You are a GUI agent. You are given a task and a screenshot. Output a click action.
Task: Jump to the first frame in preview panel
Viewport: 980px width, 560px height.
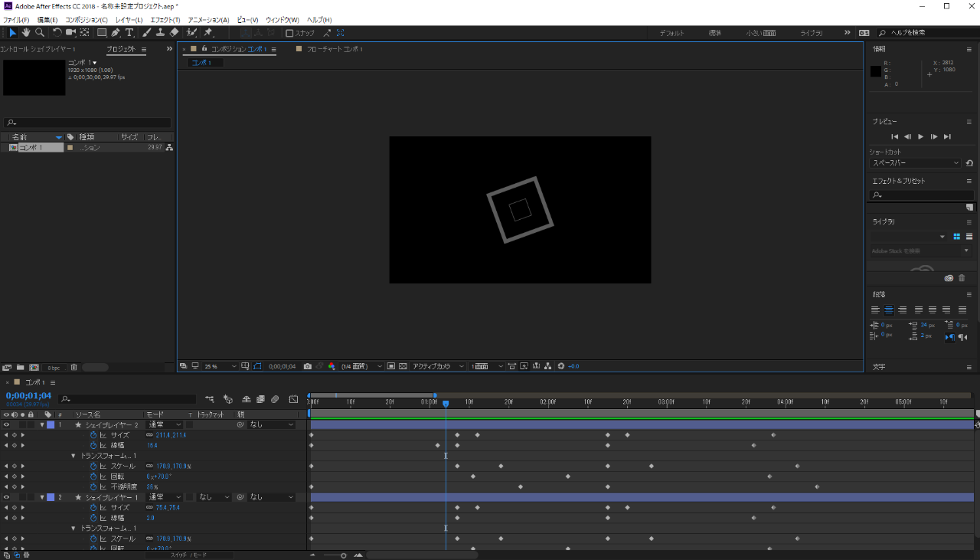tap(894, 136)
